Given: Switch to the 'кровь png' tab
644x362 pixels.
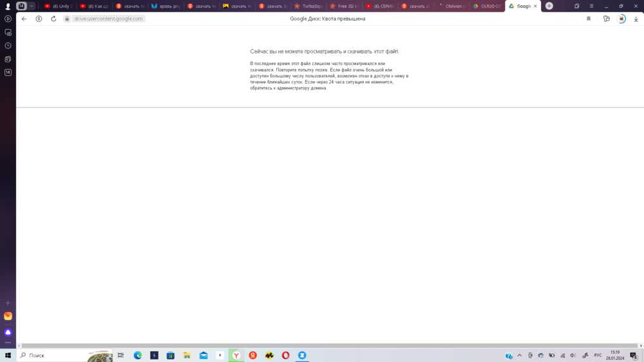Looking at the screenshot, I should pos(166,6).
